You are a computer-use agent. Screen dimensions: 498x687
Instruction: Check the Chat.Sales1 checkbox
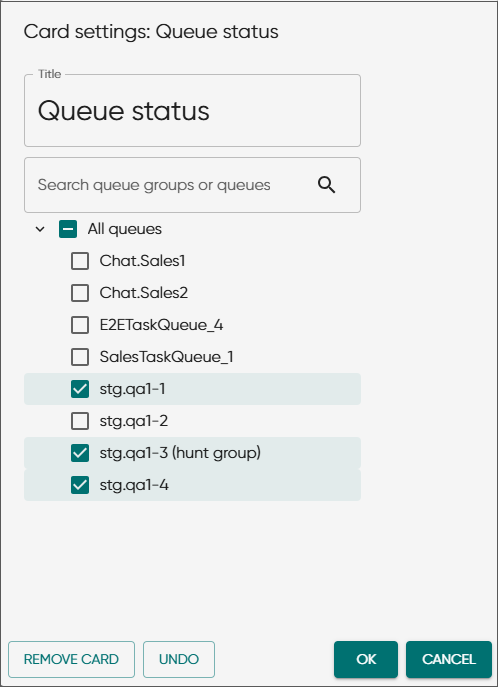[80, 261]
